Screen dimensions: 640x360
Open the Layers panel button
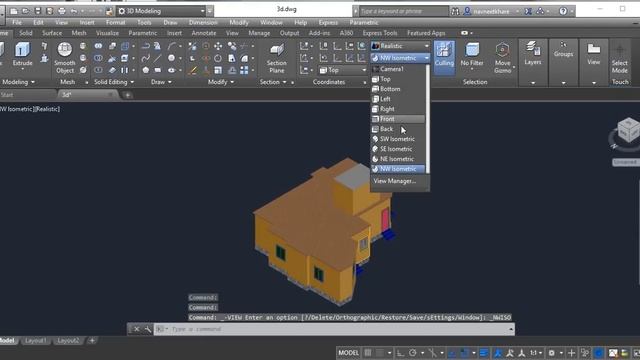pyautogui.click(x=533, y=53)
